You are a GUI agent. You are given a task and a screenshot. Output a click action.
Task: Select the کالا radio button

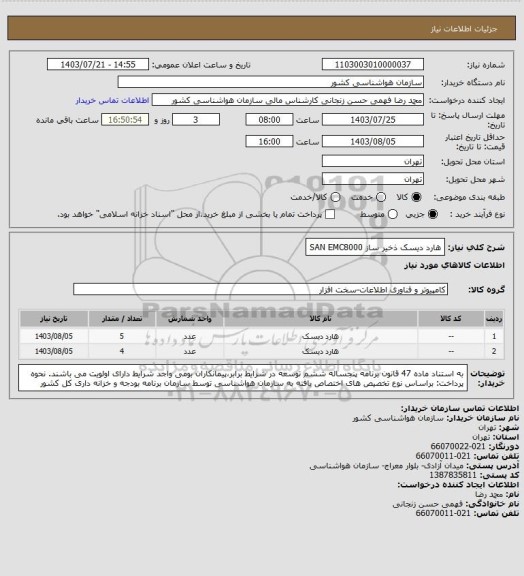click(x=416, y=197)
